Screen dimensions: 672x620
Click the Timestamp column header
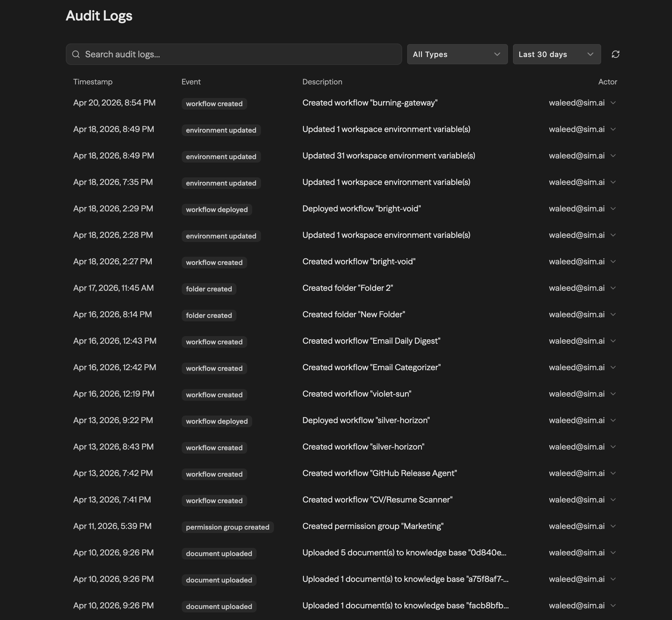(93, 82)
